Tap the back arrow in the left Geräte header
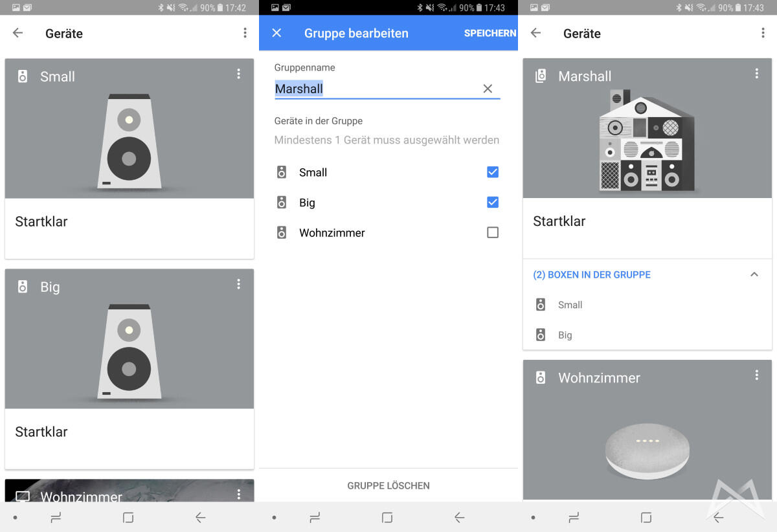 (18, 33)
